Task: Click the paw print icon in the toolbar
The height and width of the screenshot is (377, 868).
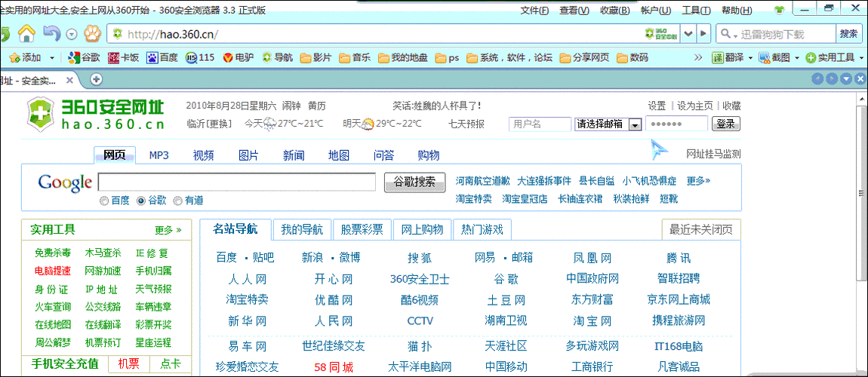Action: (91, 33)
